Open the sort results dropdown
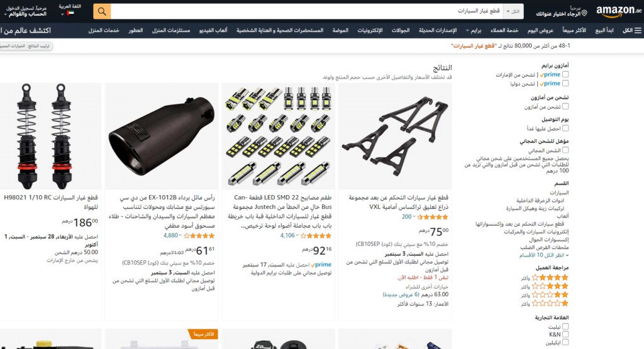The height and width of the screenshot is (349, 644). point(25,46)
